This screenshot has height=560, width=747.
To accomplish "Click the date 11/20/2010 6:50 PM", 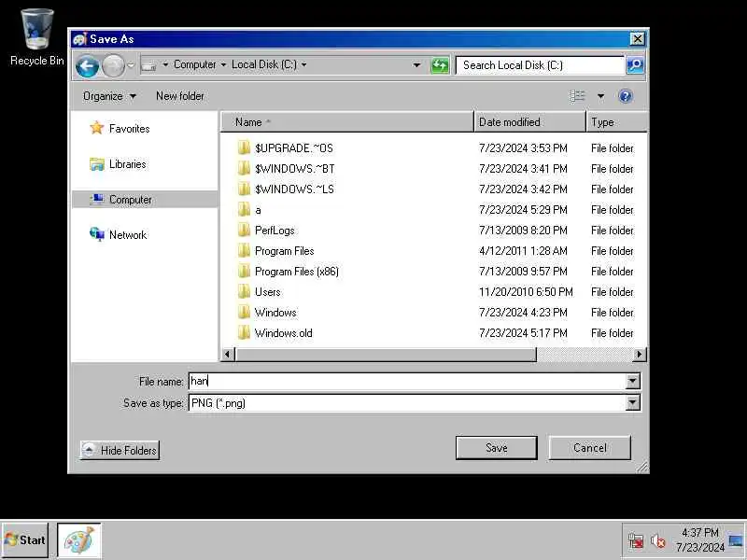I will 526,292.
